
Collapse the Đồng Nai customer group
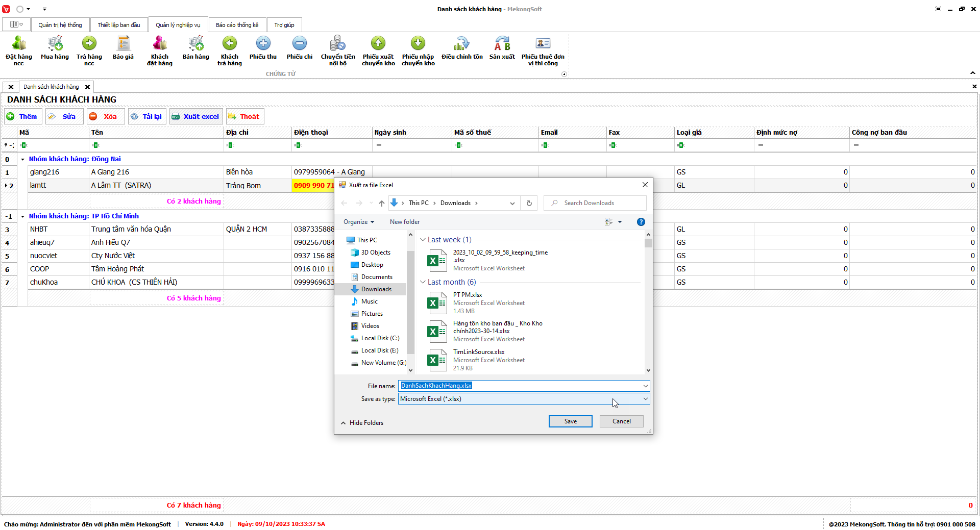tap(23, 159)
